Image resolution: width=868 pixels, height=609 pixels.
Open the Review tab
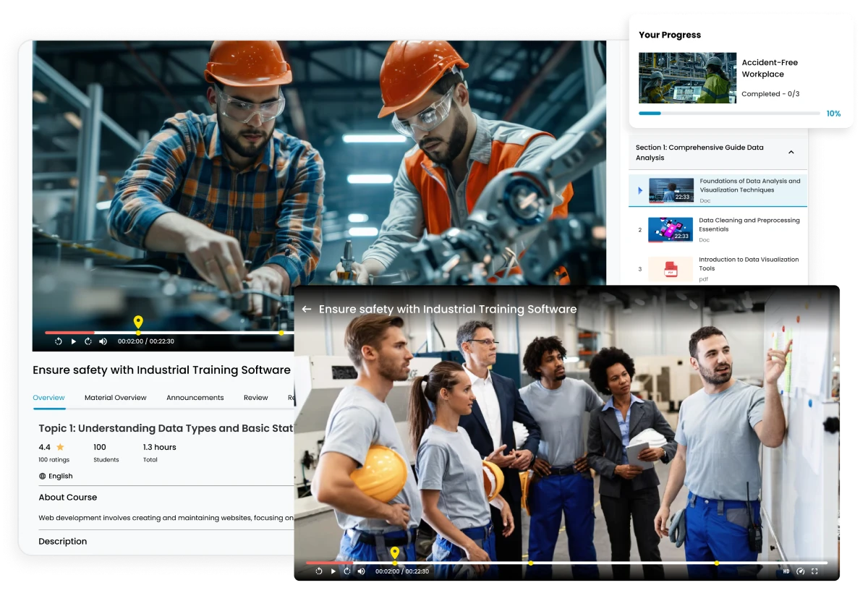255,397
